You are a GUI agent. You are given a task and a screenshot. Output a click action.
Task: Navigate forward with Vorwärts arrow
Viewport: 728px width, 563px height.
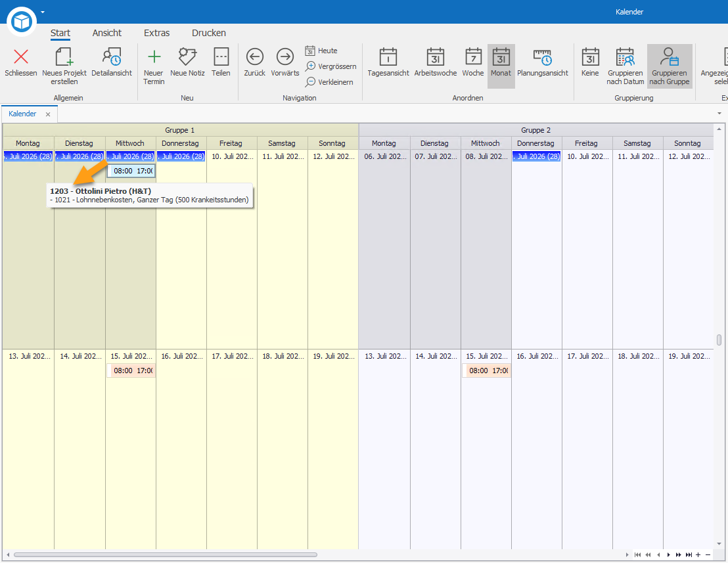click(285, 57)
